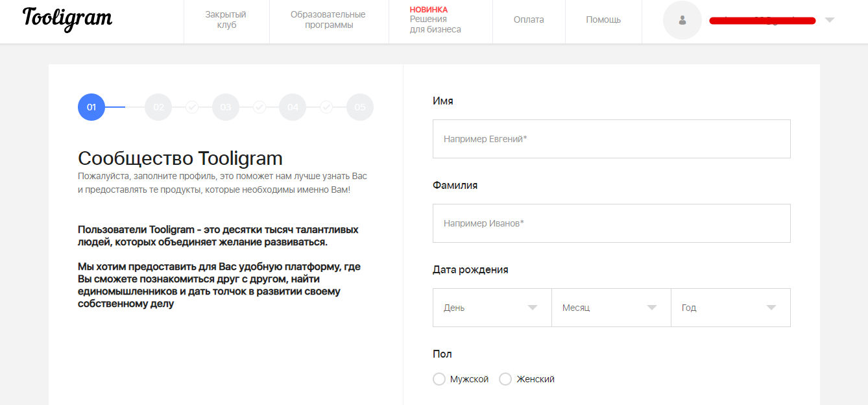Image resolution: width=868 pixels, height=405 pixels.
Task: Click the Tooligram logo
Action: [67, 19]
